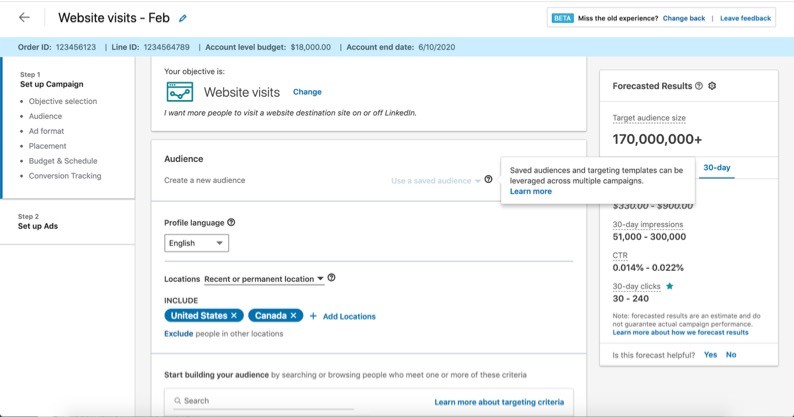The width and height of the screenshot is (794, 417).
Task: Remove the United States location tag
Action: click(234, 316)
